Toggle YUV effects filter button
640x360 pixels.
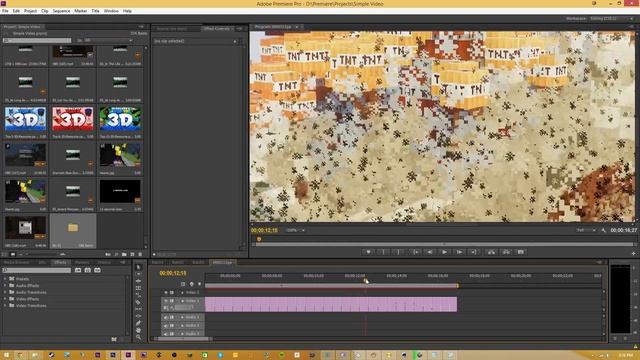97,270
